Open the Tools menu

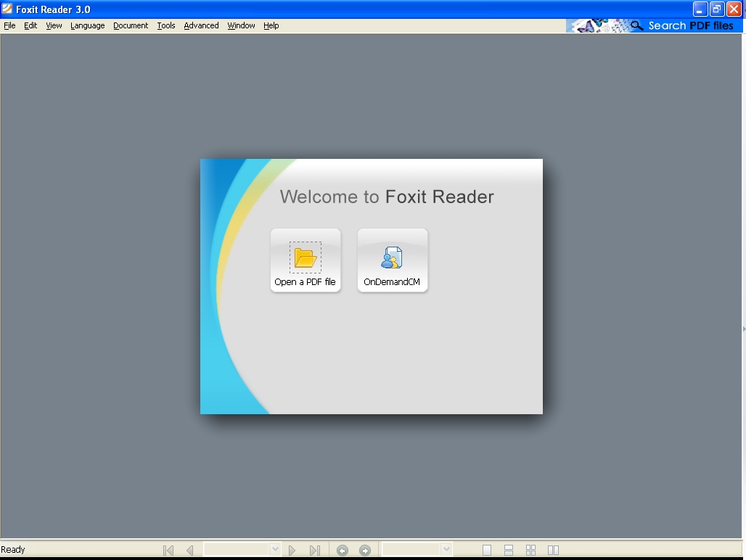(x=166, y=25)
